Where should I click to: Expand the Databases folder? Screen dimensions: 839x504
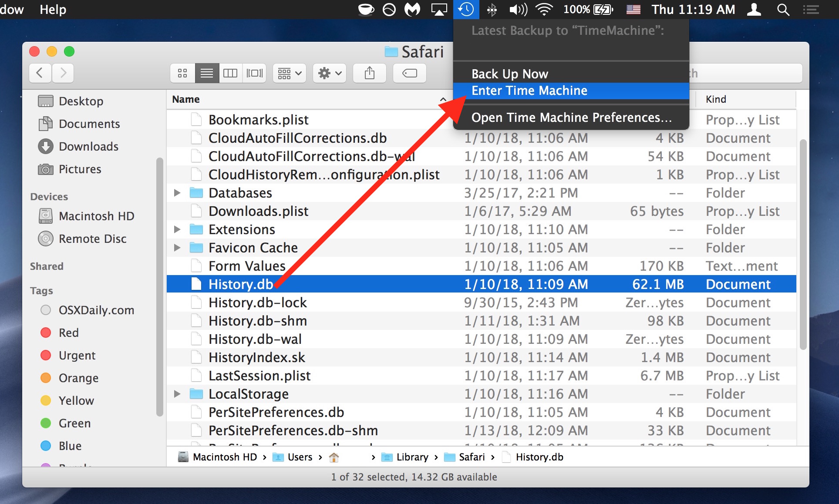pos(177,192)
